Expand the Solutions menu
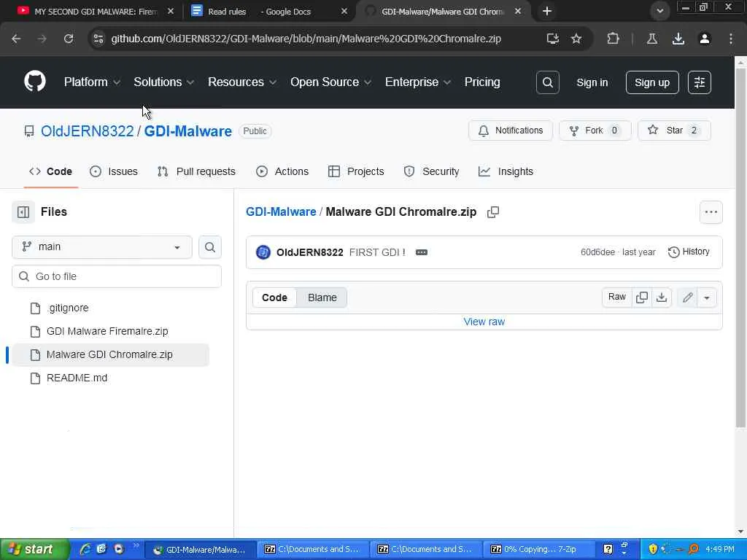 (164, 82)
